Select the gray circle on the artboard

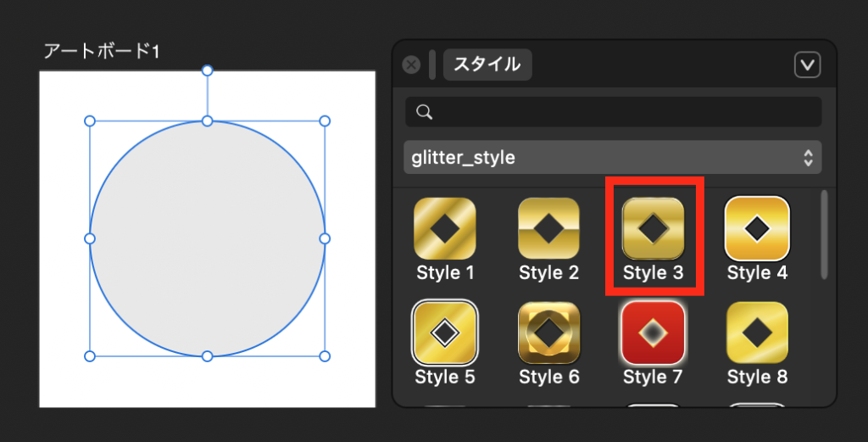[x=207, y=255]
